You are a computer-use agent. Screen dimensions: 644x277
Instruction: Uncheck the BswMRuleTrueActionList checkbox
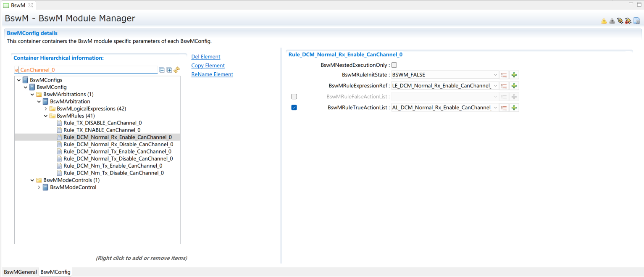point(294,108)
